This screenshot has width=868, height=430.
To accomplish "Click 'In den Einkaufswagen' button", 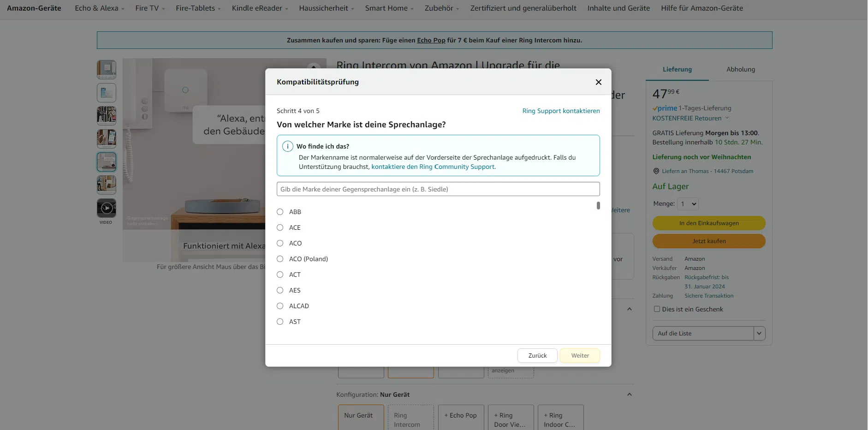I will click(x=709, y=223).
